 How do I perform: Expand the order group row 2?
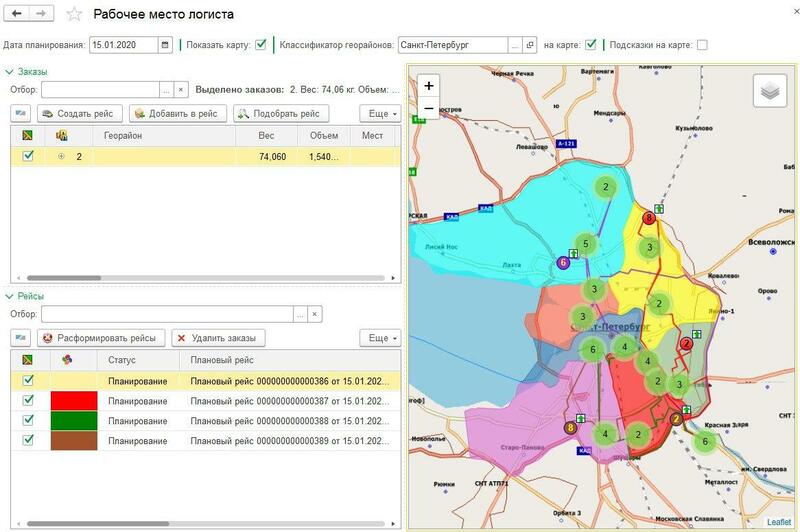[x=61, y=156]
